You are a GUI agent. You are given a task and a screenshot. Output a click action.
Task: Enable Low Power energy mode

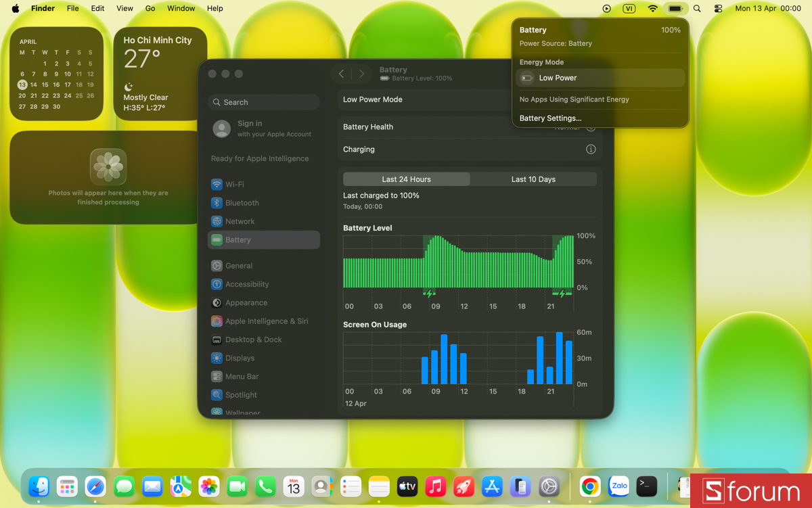pos(600,78)
